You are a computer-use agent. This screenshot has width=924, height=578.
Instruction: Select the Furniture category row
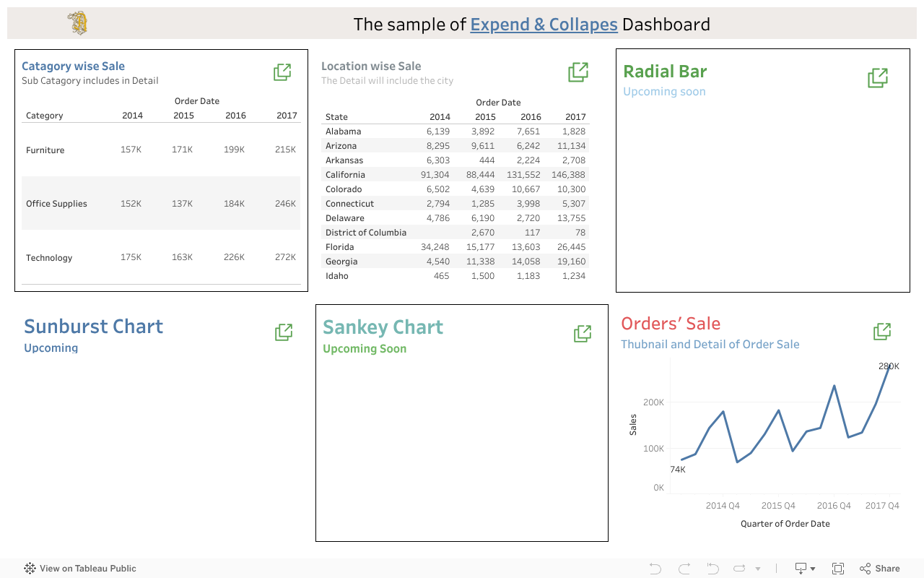[45, 150]
